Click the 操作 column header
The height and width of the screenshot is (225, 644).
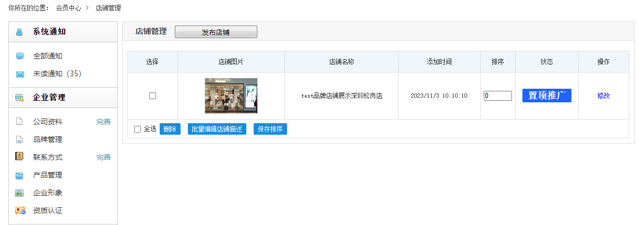(604, 62)
